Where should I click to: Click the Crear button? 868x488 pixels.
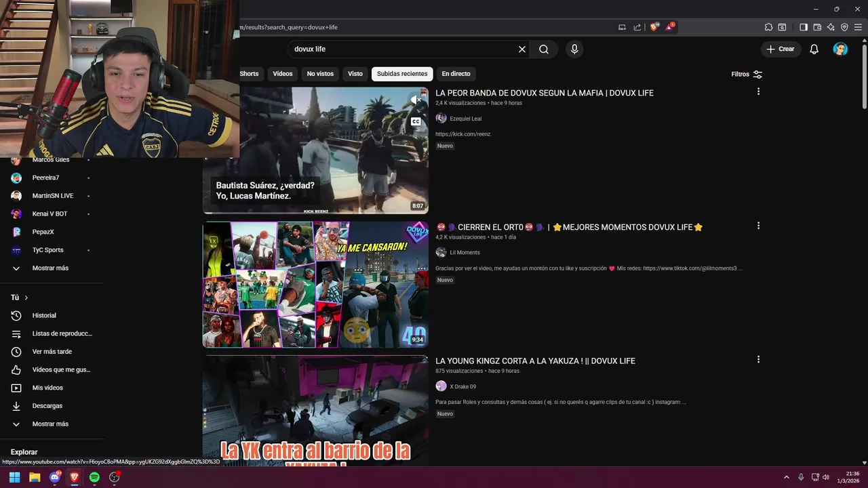coord(781,49)
